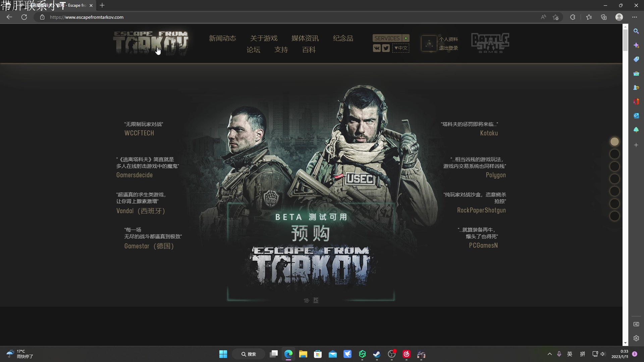Open the sidebar tools briefcase icon
The image size is (644, 362).
point(636,73)
